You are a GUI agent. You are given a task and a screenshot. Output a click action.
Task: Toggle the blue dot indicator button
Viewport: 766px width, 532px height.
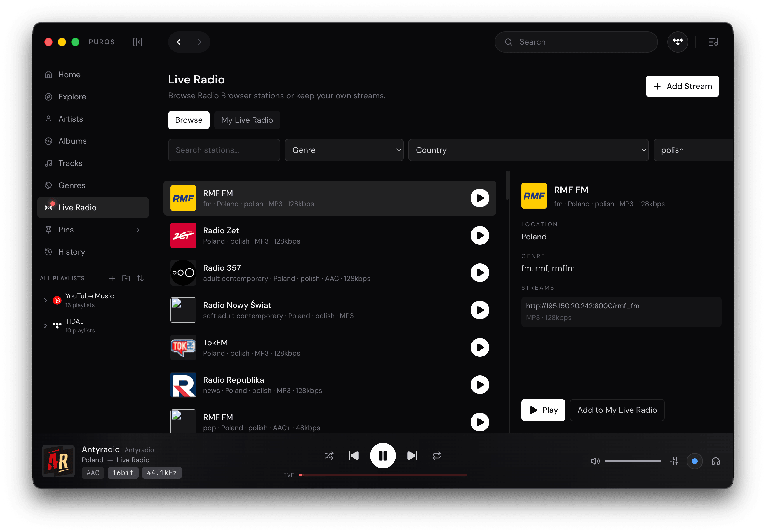click(694, 461)
